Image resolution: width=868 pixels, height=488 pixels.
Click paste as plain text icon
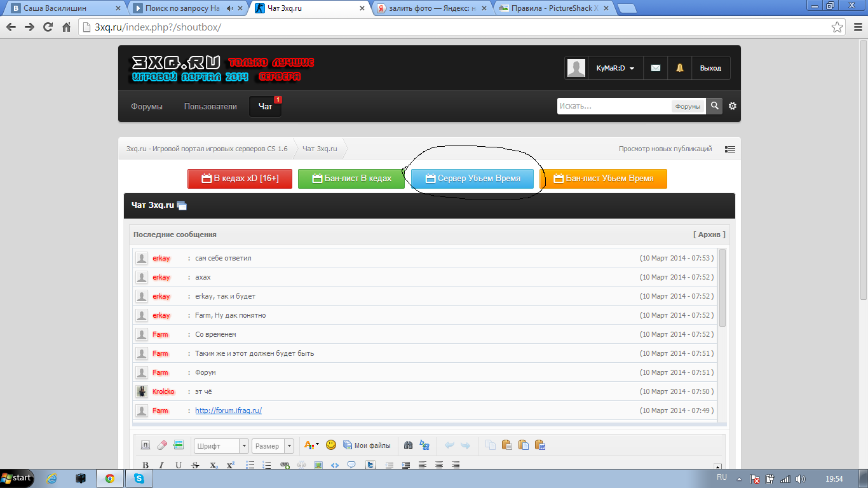[523, 445]
